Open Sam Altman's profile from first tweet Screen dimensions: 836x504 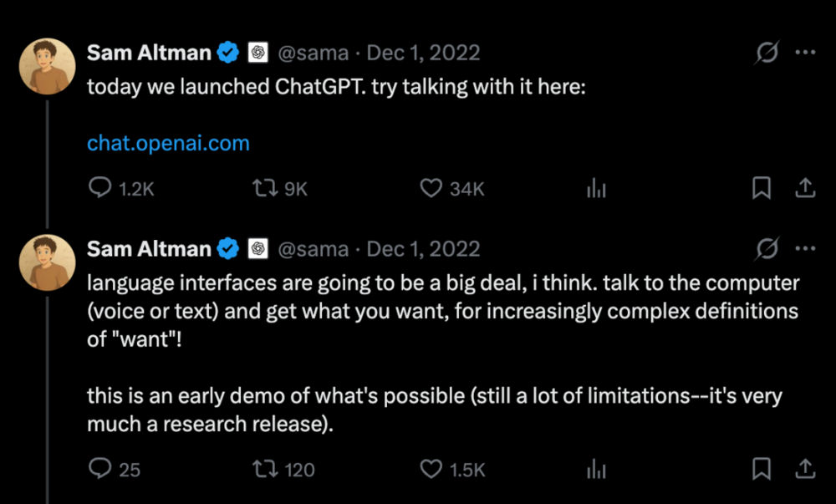pyautogui.click(x=149, y=53)
